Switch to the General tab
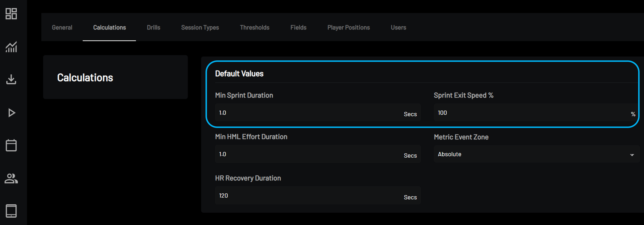This screenshot has height=225, width=644. [62, 27]
